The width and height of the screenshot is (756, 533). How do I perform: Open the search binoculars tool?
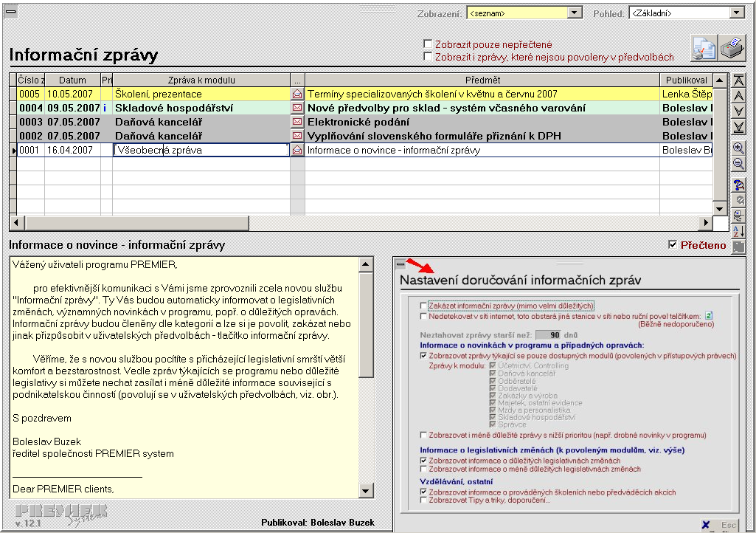click(738, 185)
